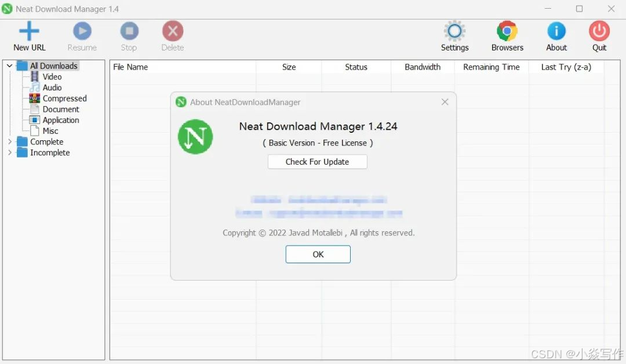Image resolution: width=626 pixels, height=364 pixels.
Task: Select the Misc tree label
Action: pyautogui.click(x=50, y=130)
